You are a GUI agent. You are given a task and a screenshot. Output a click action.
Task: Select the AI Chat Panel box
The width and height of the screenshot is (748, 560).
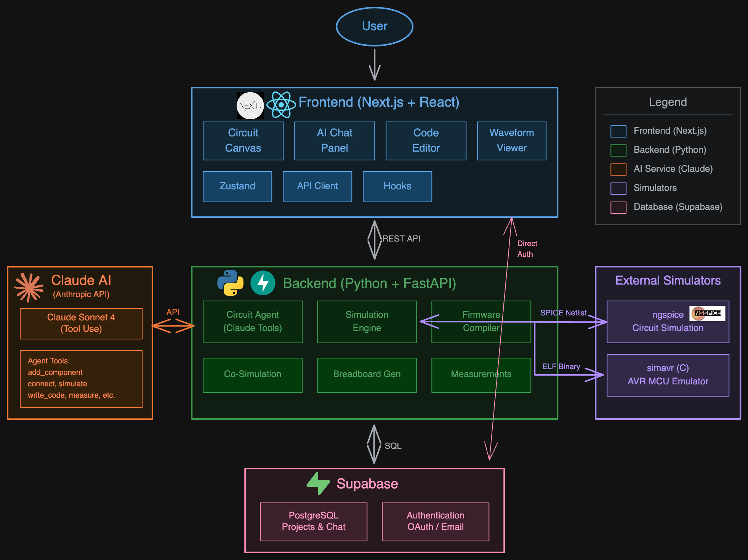pos(335,141)
